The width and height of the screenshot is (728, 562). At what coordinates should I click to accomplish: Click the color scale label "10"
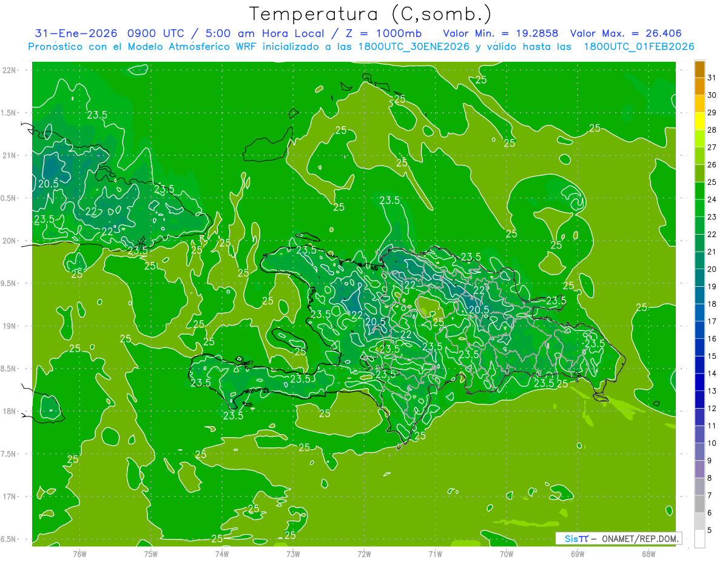712,443
